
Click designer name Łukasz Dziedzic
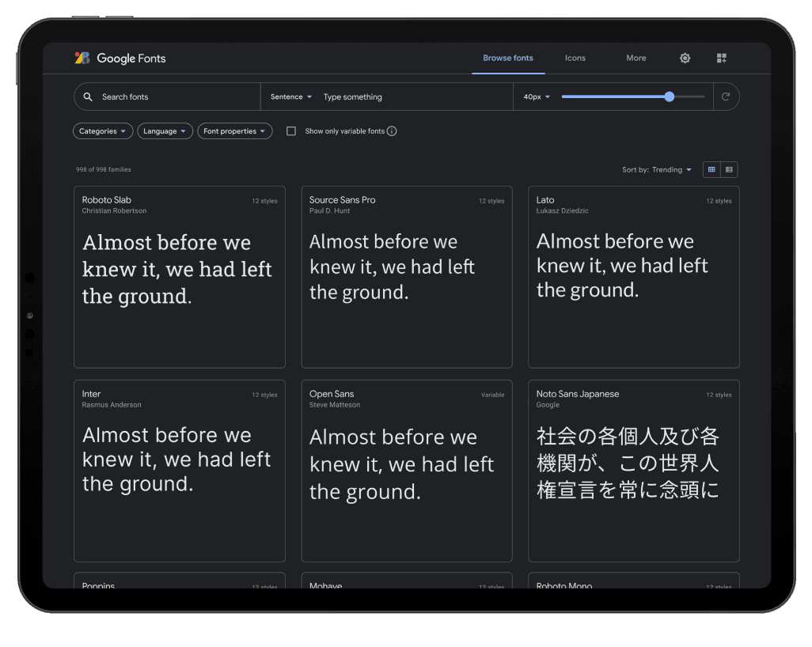point(563,210)
